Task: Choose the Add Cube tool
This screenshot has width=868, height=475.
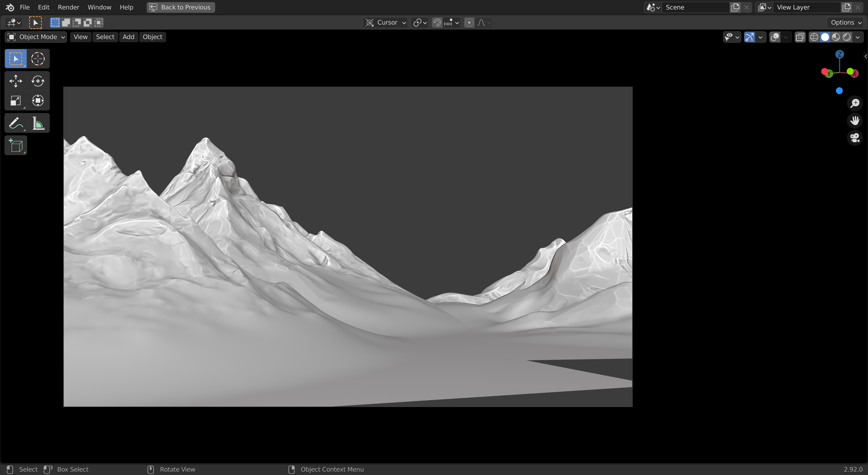Action: (x=16, y=145)
